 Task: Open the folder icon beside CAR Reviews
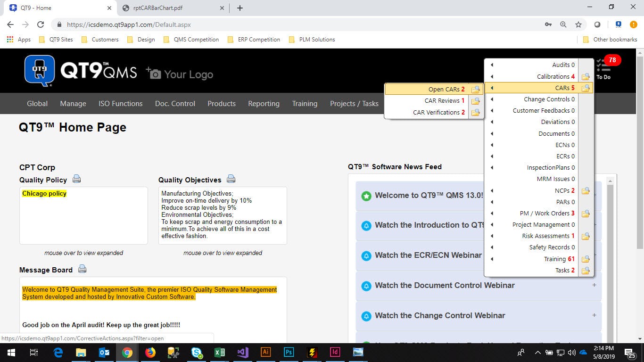tap(475, 101)
